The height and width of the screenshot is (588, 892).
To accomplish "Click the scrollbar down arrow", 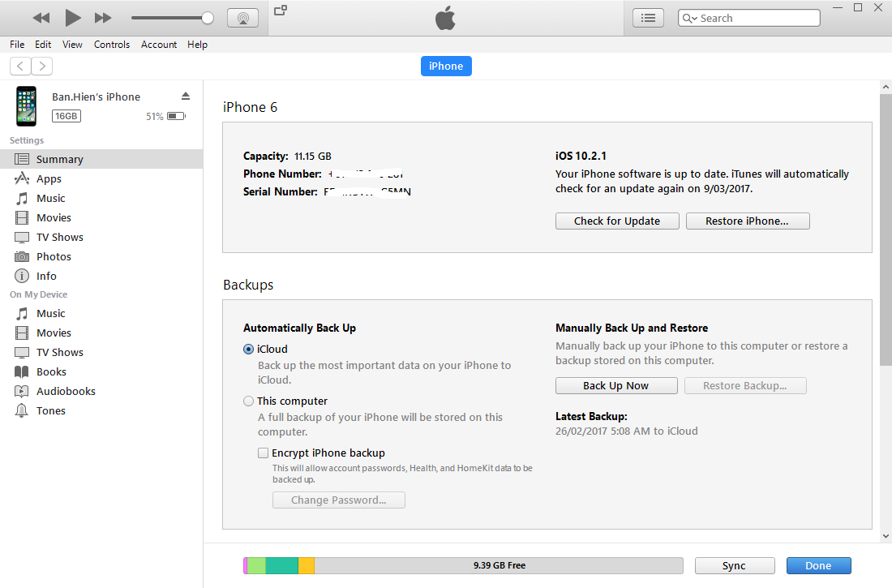I will click(886, 535).
